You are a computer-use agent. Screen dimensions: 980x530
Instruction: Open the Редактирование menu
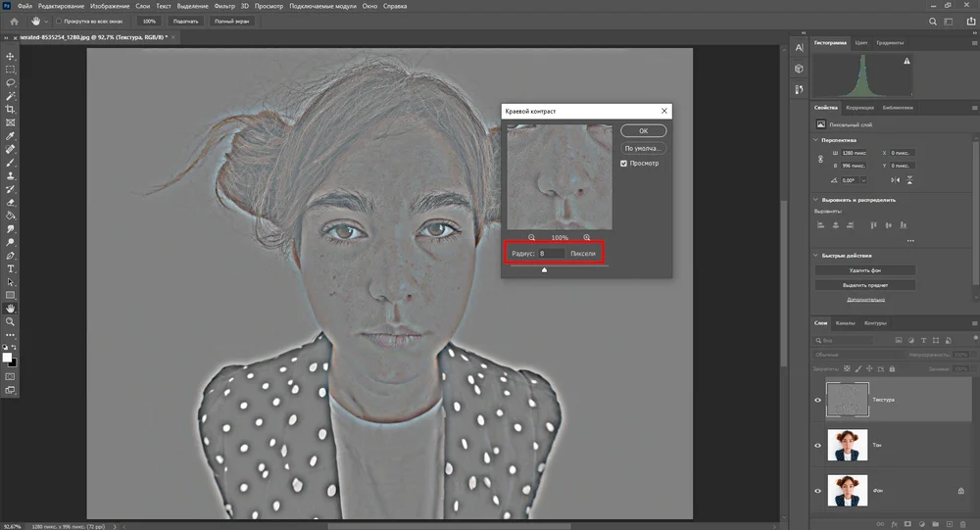tap(61, 6)
